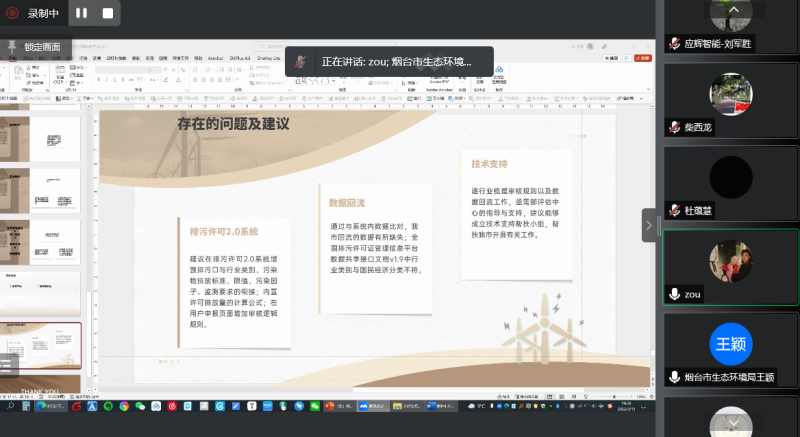Screen dimensions: 800x437
Task: Toggle 柴西龙's muted microphone icon
Action: [674, 127]
